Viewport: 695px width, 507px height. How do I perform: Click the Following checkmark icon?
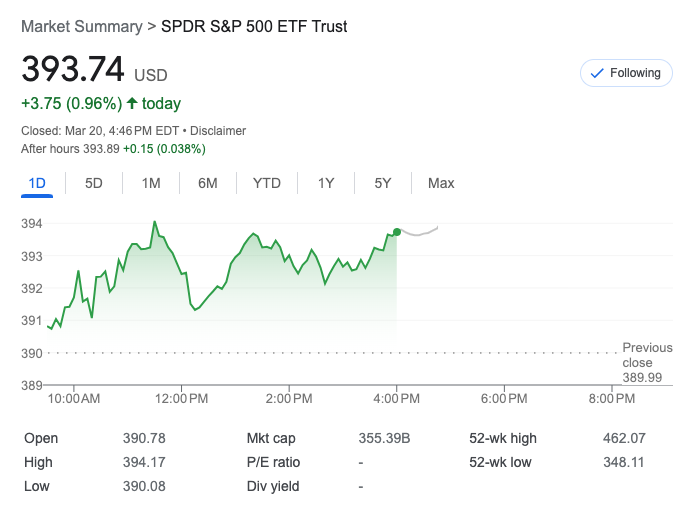tap(597, 73)
